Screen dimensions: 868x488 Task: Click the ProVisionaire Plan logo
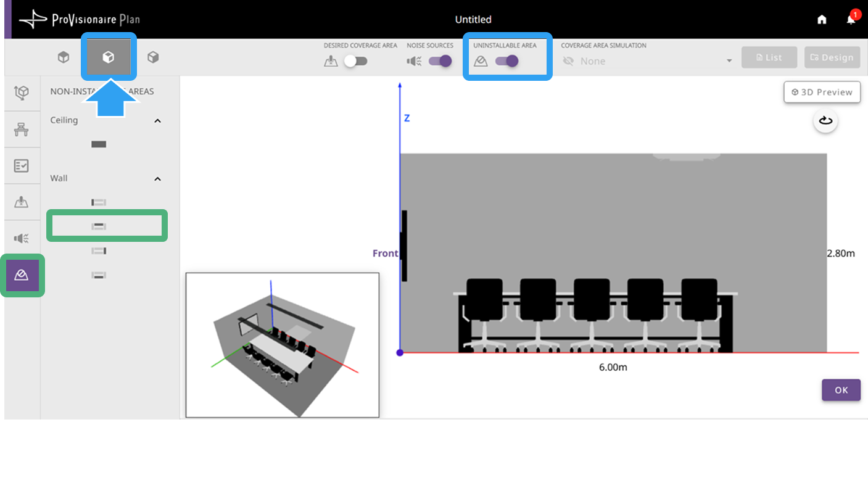80,19
